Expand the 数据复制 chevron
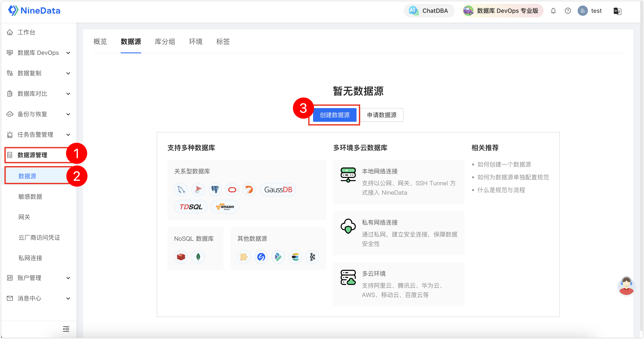 coord(68,73)
